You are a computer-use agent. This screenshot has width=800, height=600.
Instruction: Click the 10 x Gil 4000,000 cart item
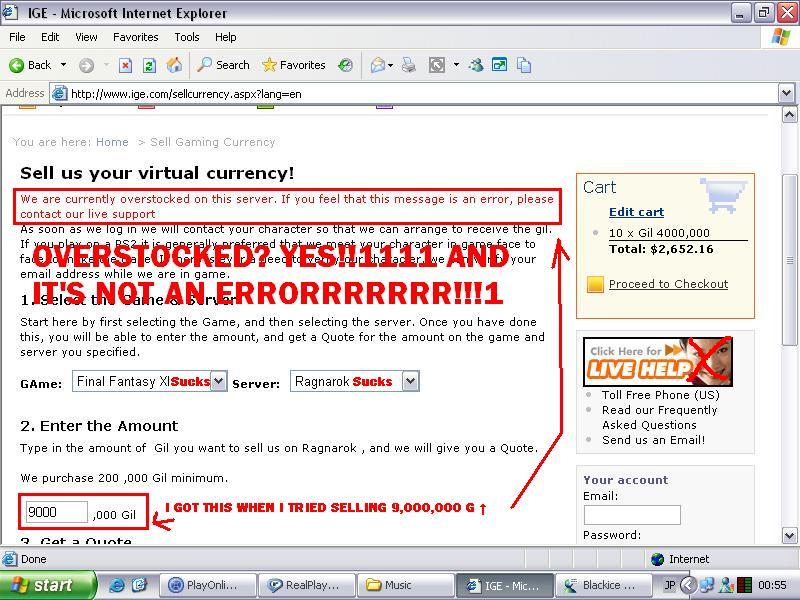[x=659, y=233]
